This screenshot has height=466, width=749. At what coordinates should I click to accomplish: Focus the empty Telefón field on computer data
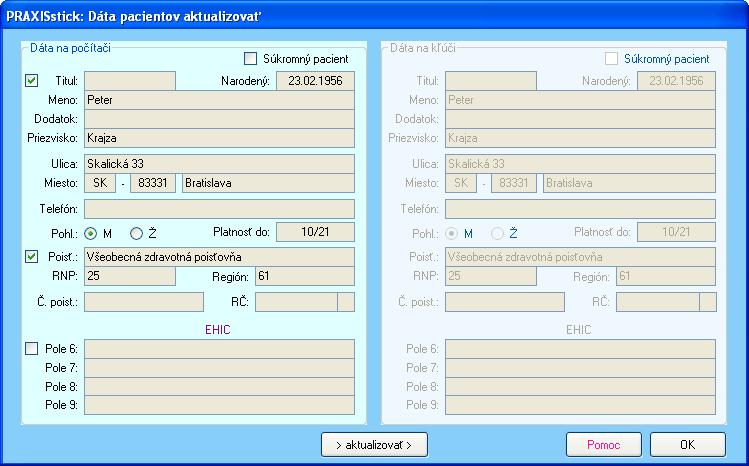(219, 209)
